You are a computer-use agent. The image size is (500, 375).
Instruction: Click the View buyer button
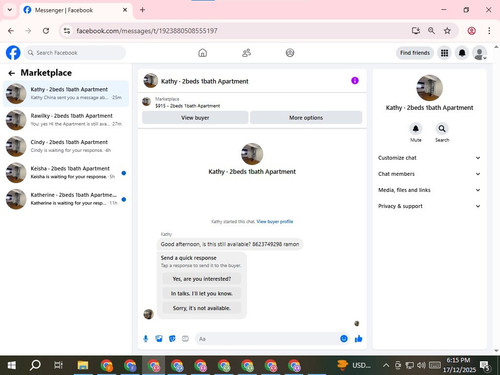[x=195, y=118]
